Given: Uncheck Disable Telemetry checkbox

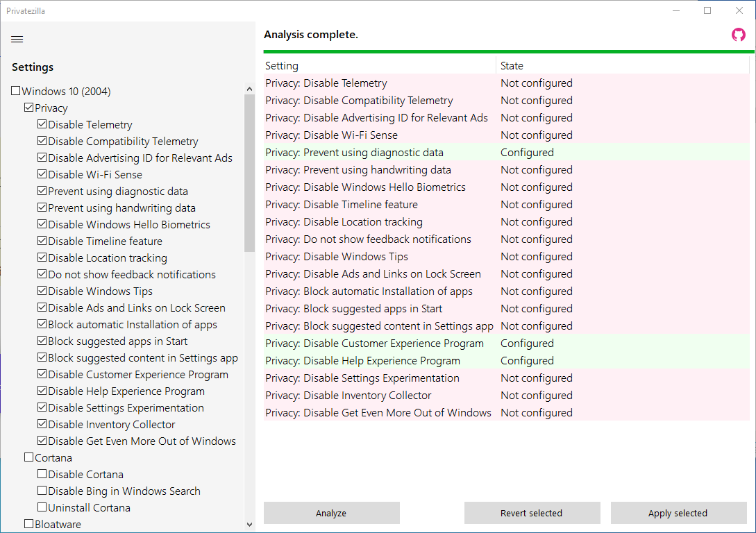Looking at the screenshot, I should click(42, 125).
